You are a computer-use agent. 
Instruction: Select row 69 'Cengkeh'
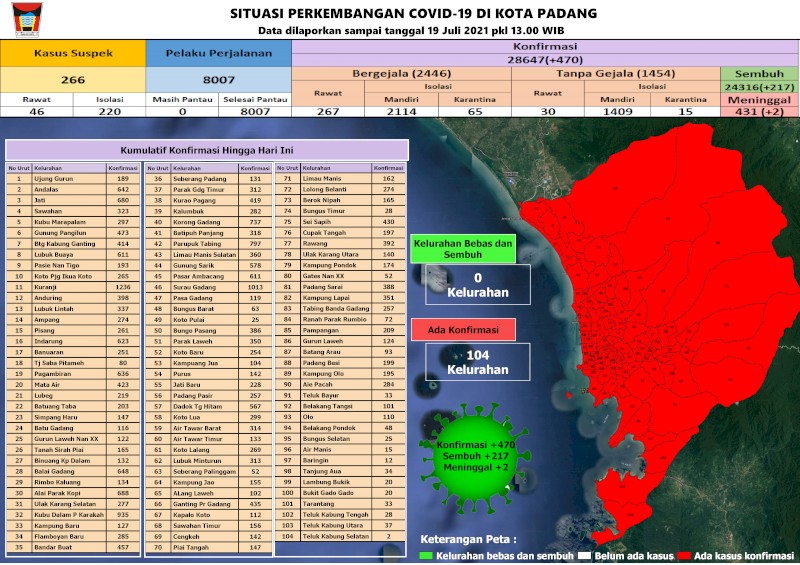(x=209, y=536)
